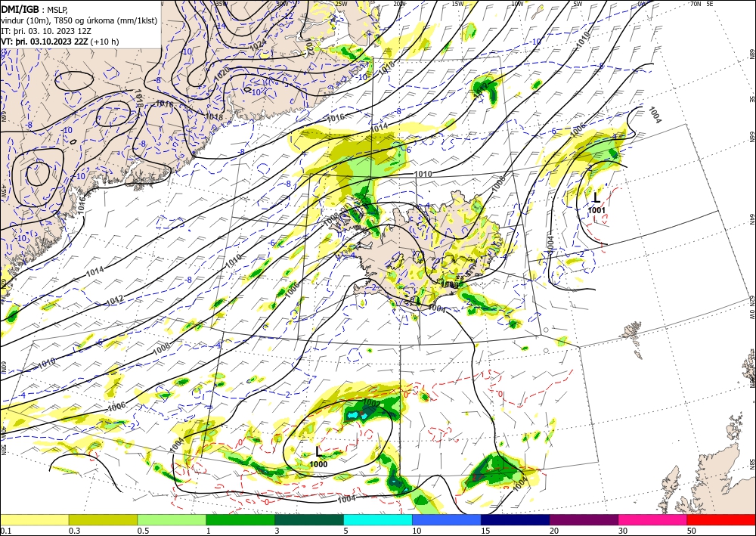Choose the navy 15–20 legend swatch

click(516, 519)
